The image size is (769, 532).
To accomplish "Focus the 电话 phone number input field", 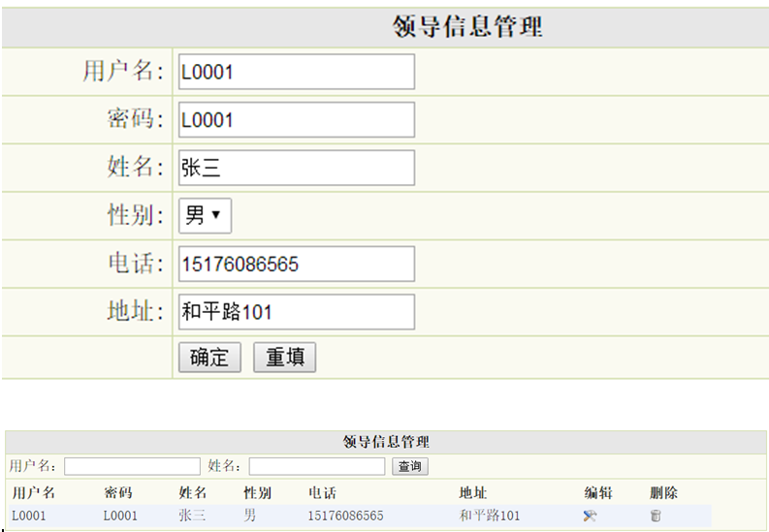I will coord(297,264).
